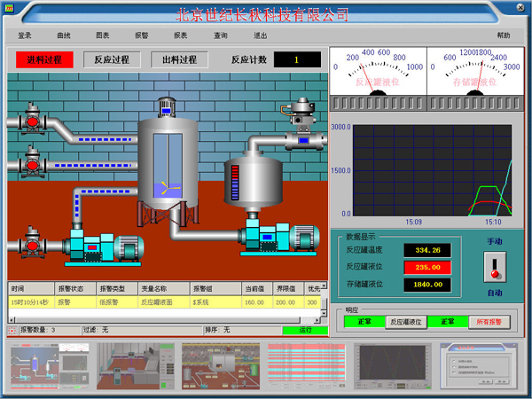Viewport: 532px width, 399px height.
Task: Click the agitator motor atop reactor tank
Action: [166, 109]
